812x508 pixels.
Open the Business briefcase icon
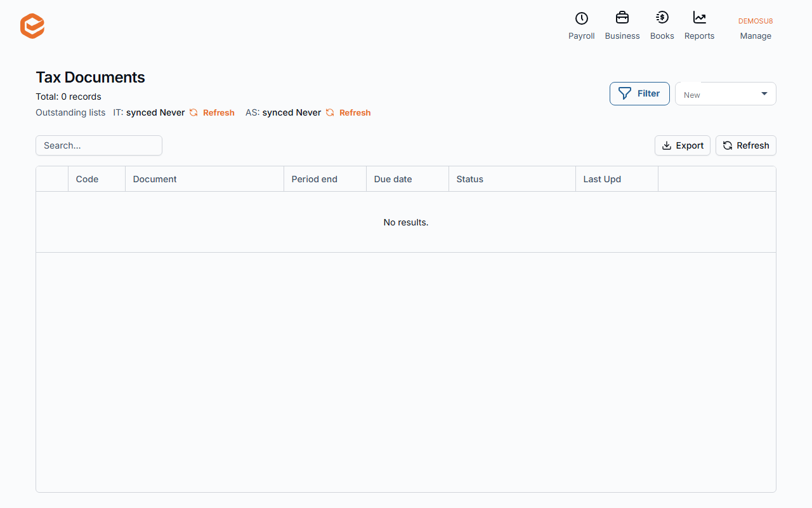click(622, 18)
